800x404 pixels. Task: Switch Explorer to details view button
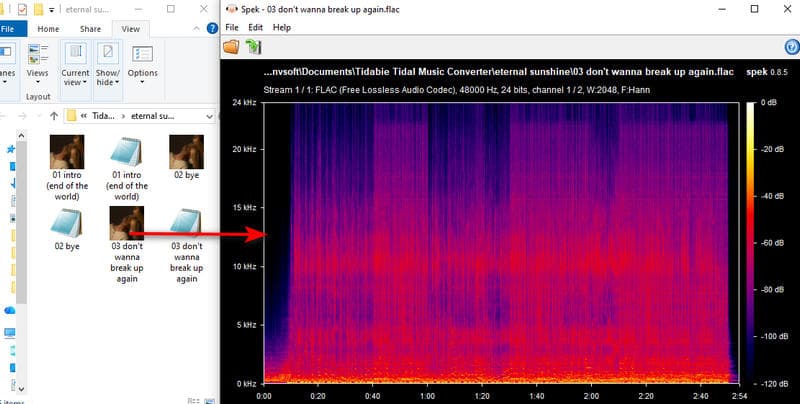(x=193, y=401)
